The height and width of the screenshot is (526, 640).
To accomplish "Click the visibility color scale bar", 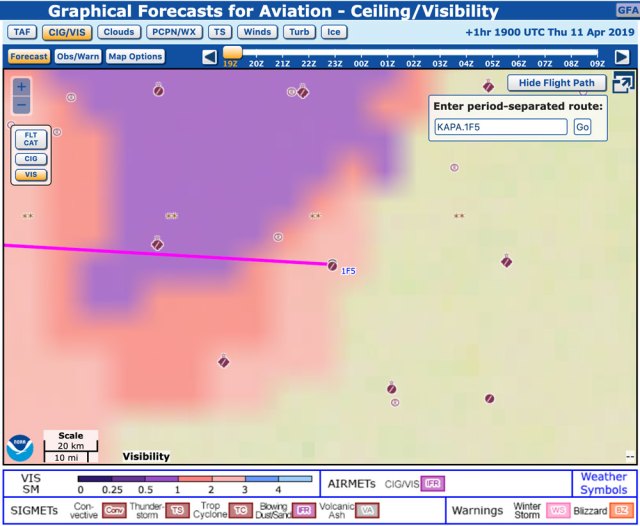I will (x=195, y=479).
